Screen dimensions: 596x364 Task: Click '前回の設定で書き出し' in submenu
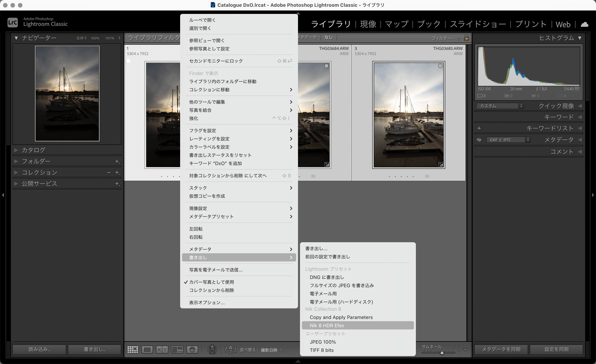[x=358, y=257]
